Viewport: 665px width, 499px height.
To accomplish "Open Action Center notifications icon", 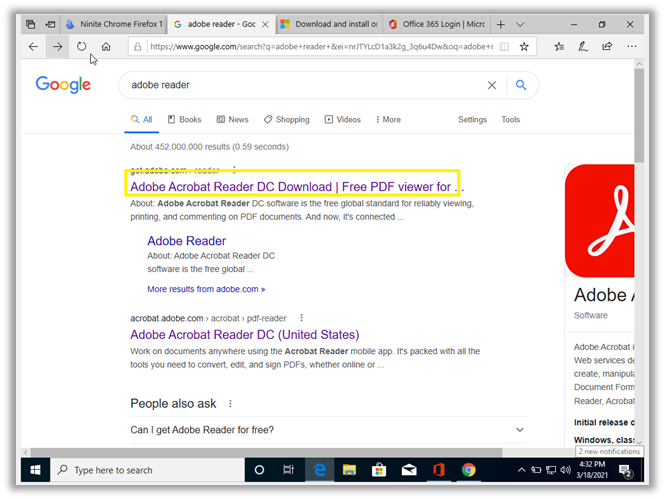I will (x=625, y=471).
